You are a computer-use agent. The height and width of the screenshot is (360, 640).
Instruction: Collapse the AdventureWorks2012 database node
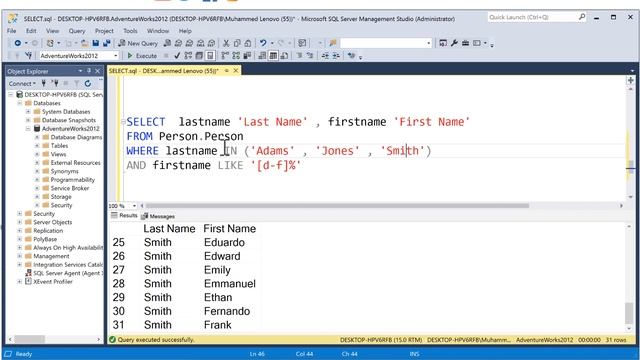[28, 129]
